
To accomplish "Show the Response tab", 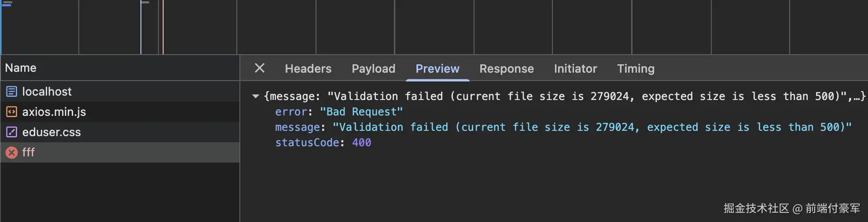I will [506, 69].
